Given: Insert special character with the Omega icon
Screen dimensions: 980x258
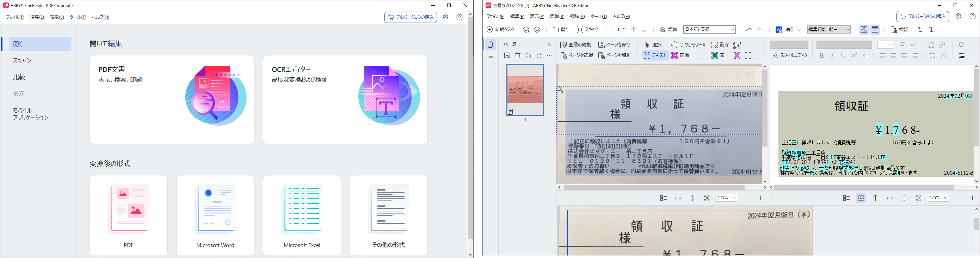Looking at the screenshot, I should (931, 45).
